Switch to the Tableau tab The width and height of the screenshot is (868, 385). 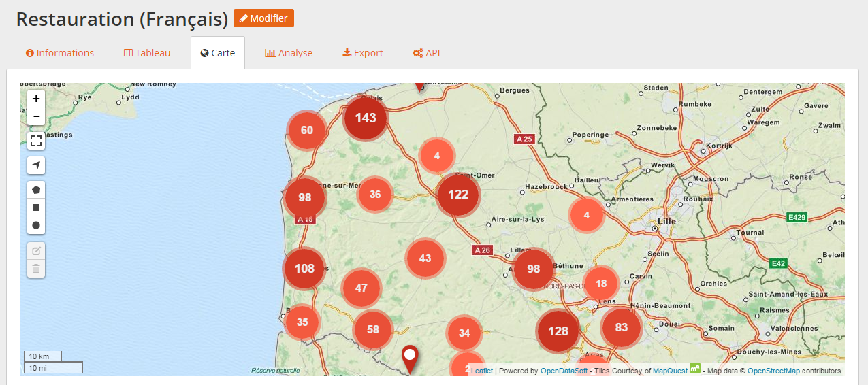147,53
